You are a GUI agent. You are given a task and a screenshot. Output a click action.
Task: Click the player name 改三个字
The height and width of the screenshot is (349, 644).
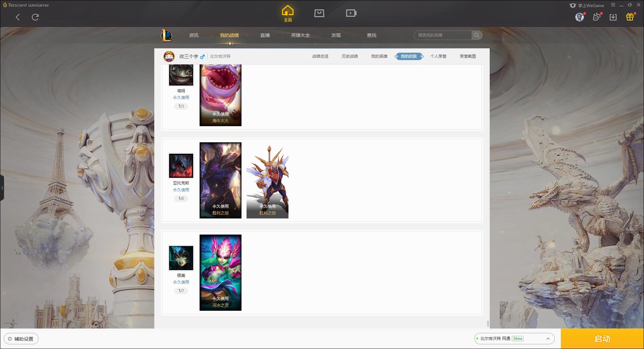(189, 56)
